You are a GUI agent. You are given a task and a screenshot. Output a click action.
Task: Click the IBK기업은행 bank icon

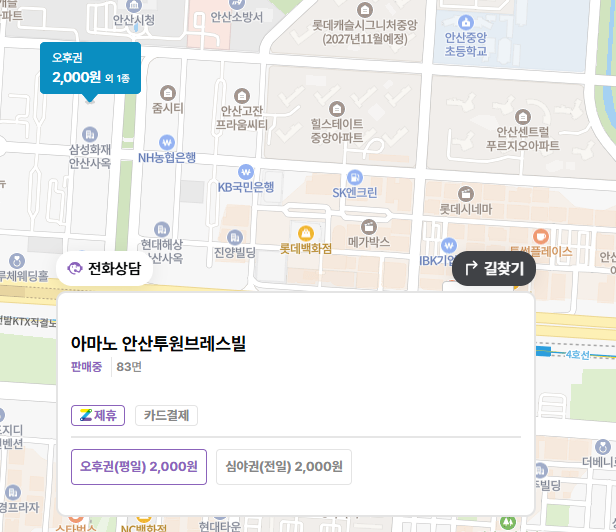pyautogui.click(x=449, y=246)
